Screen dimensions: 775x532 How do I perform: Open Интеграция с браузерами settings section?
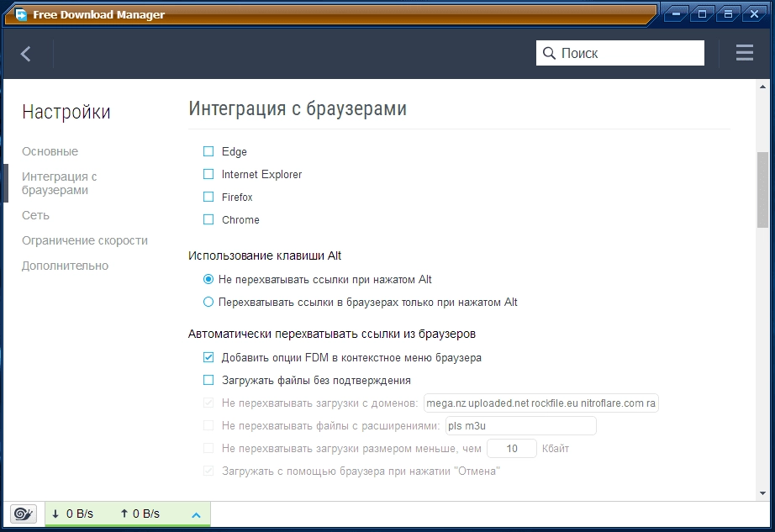[60, 183]
